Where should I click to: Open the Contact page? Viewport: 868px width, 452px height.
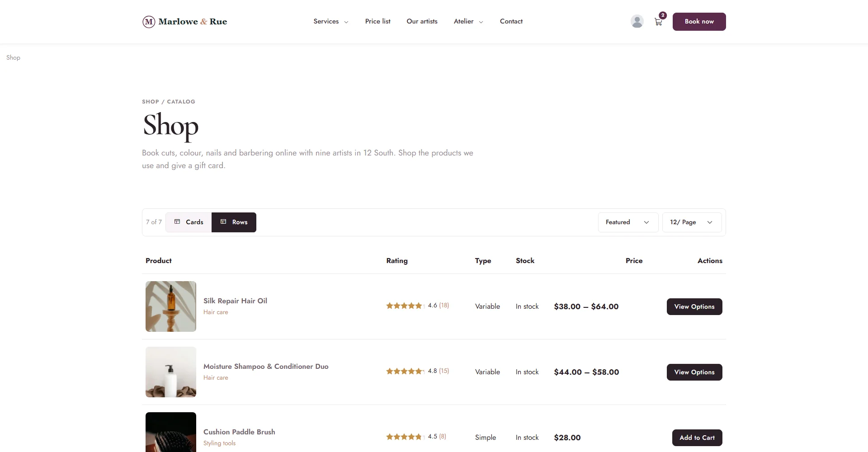pyautogui.click(x=511, y=21)
